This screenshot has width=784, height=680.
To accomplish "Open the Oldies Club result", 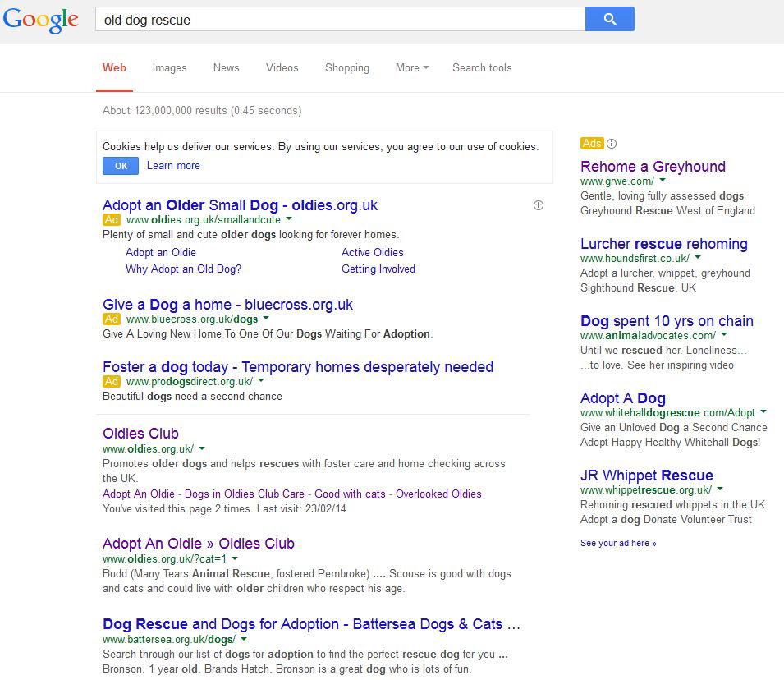I will 140,434.
